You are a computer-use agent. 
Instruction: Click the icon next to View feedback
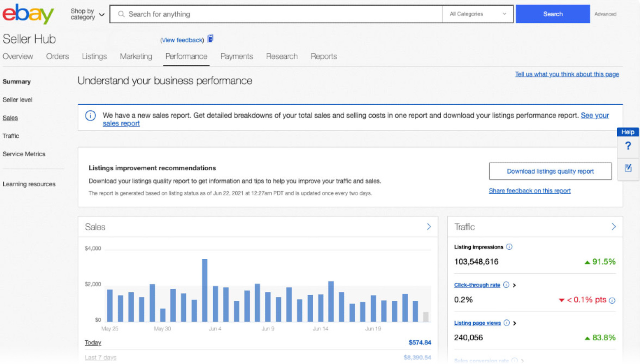[210, 39]
